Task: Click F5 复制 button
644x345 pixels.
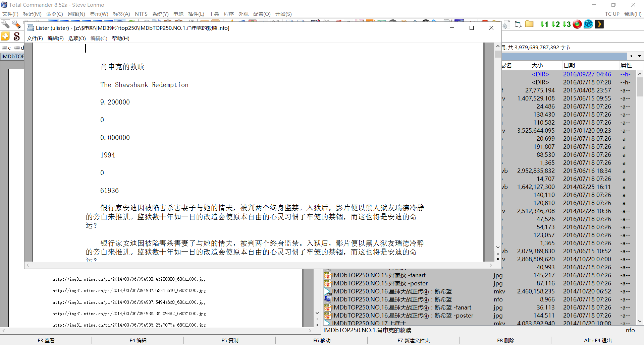Action: click(230, 340)
